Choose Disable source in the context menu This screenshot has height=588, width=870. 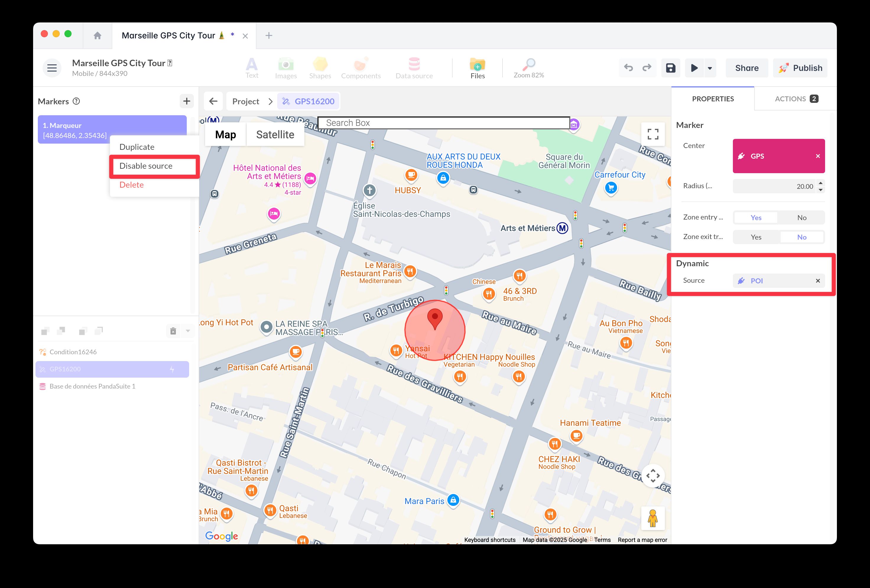(146, 166)
